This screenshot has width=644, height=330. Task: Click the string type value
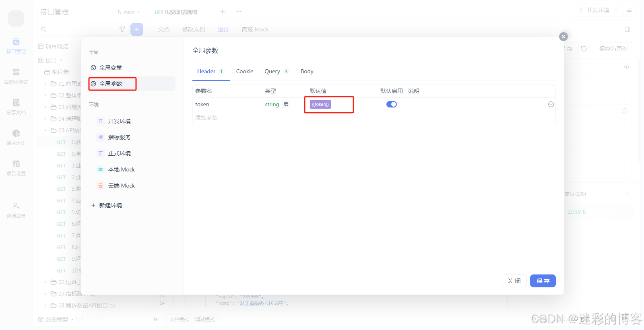272,104
